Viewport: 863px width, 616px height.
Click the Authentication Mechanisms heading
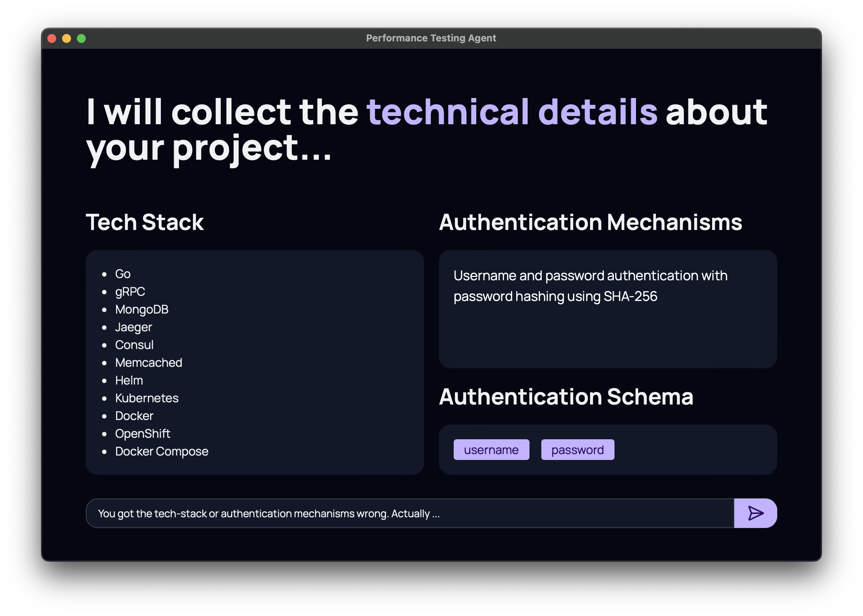[590, 222]
